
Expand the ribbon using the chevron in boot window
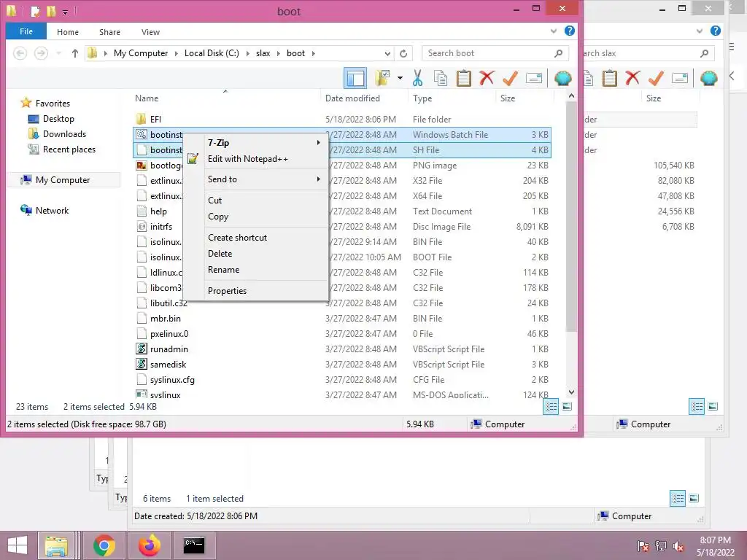coord(553,31)
